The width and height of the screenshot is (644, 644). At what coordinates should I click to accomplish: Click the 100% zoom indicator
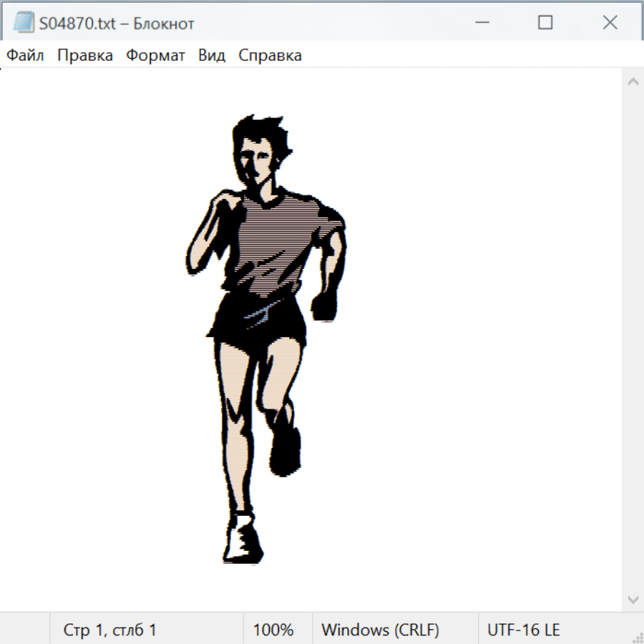click(x=273, y=630)
